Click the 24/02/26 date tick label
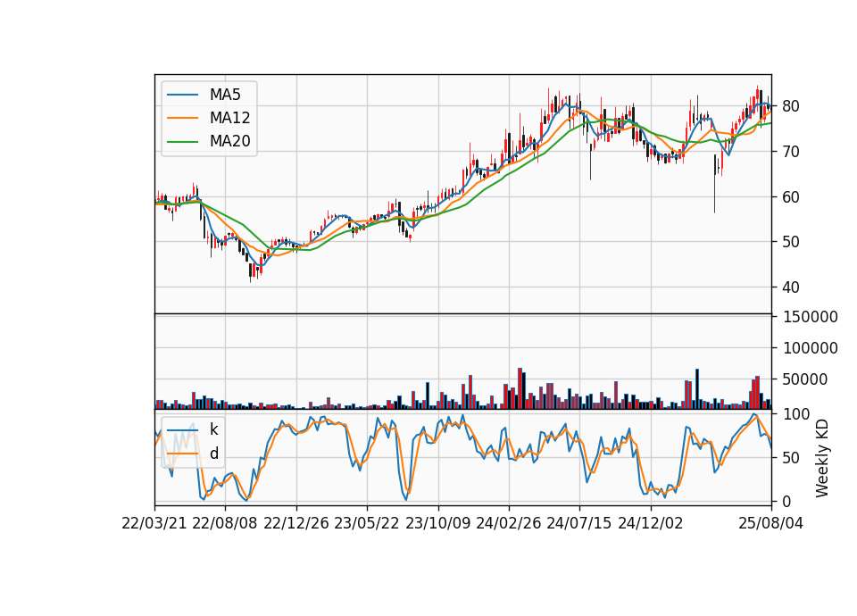 [508, 524]
